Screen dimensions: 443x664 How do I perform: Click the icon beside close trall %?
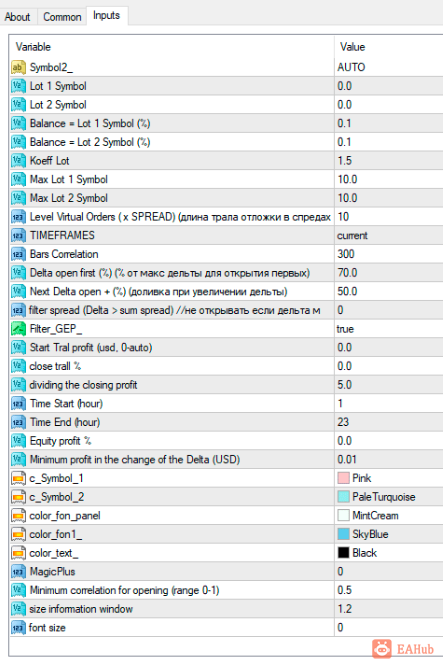coord(18,366)
